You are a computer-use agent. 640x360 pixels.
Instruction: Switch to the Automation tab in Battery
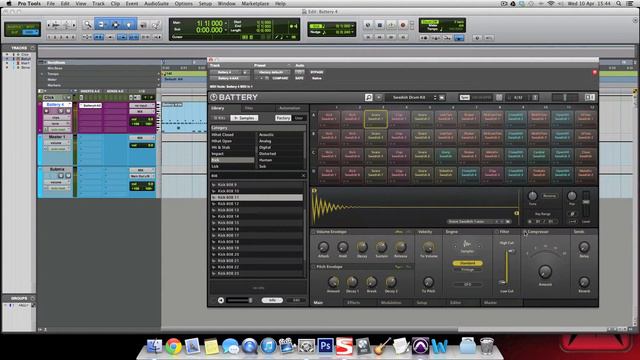pyautogui.click(x=290, y=108)
